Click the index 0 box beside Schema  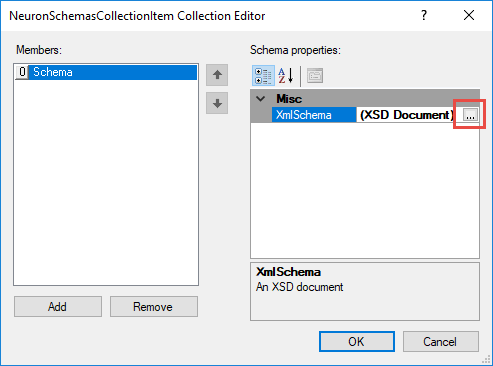click(22, 72)
